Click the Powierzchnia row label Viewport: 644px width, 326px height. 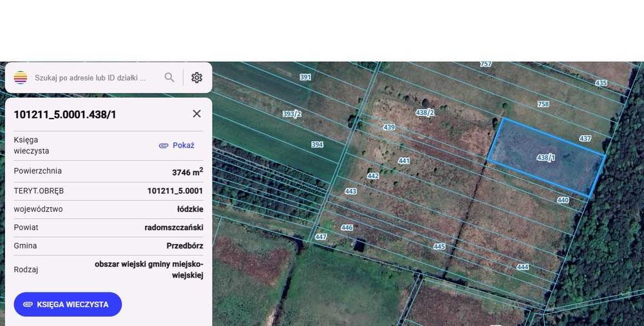tap(38, 171)
